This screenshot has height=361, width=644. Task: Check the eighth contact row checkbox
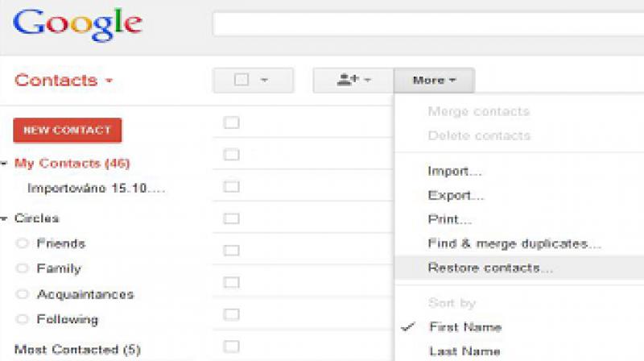click(x=231, y=346)
